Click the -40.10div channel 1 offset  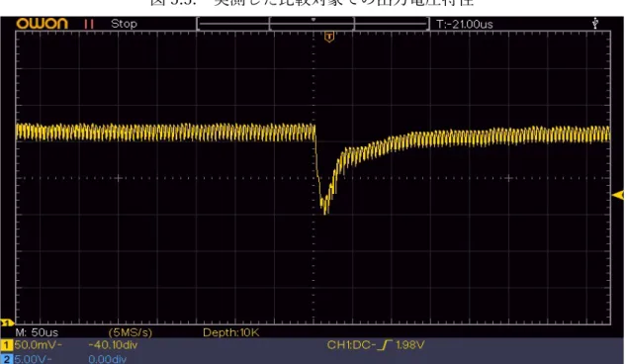coord(113,345)
